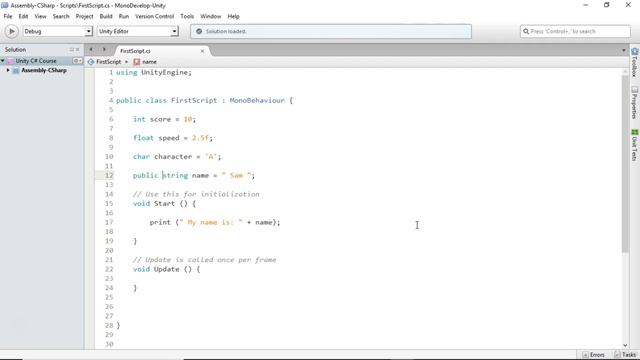
Task: Click the 'Update is called once per frame' comment
Action: (204, 260)
